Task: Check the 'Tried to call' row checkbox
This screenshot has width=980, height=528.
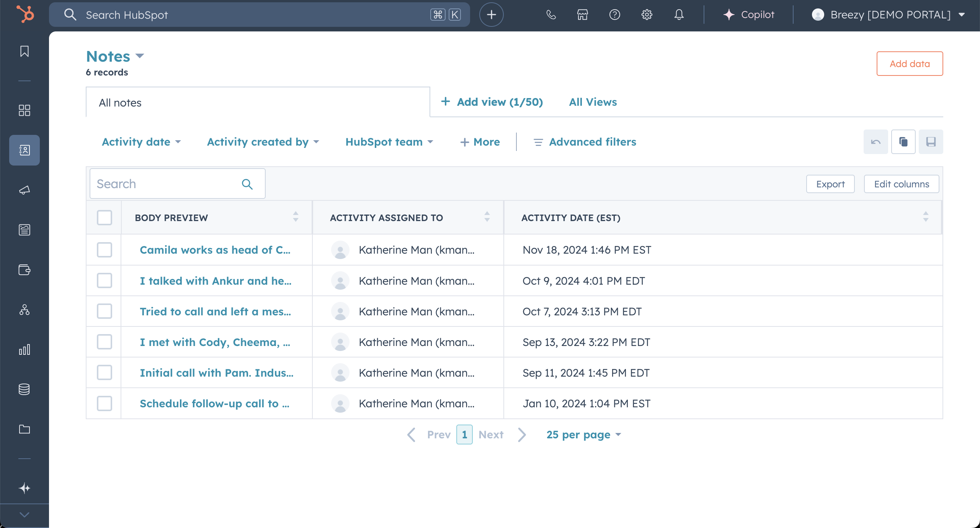Action: pyautogui.click(x=104, y=311)
